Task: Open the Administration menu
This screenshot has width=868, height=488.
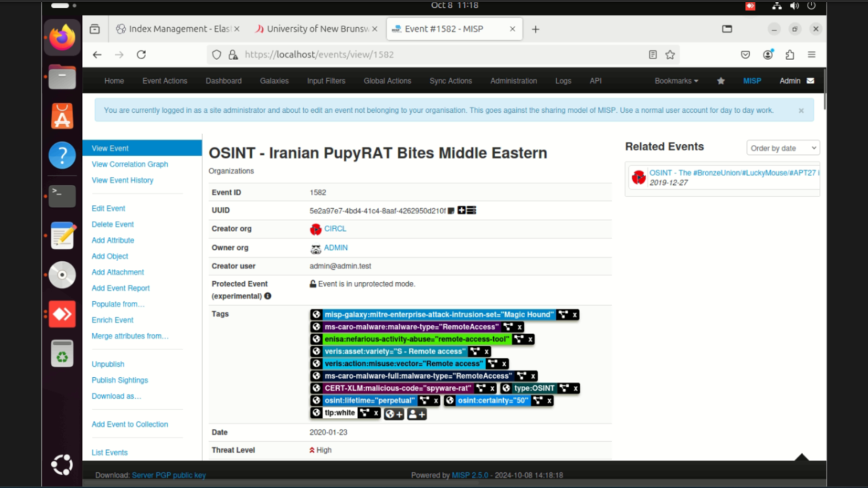Action: click(513, 81)
